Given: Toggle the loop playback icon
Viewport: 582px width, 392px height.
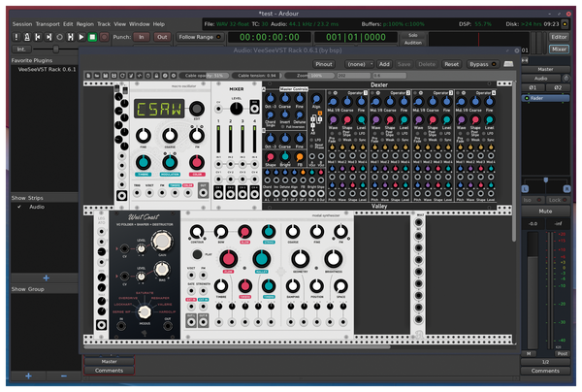Looking at the screenshot, I should tap(59, 37).
